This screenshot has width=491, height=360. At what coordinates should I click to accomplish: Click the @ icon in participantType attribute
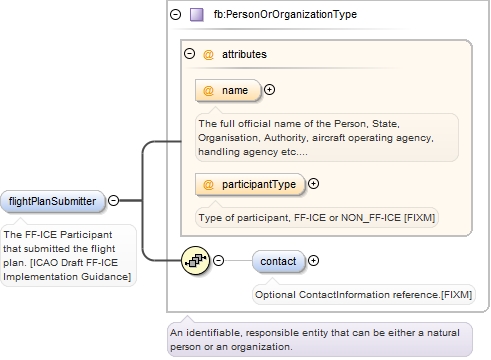[x=208, y=184]
